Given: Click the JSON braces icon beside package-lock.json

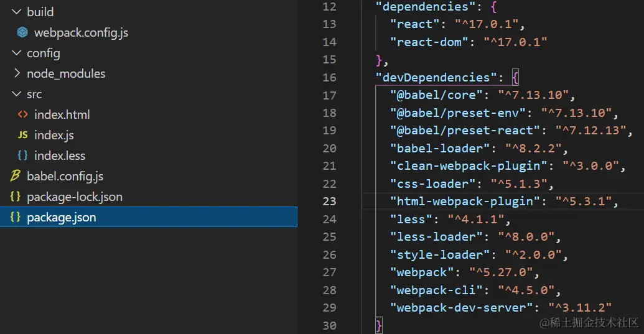Looking at the screenshot, I should click(x=15, y=196).
